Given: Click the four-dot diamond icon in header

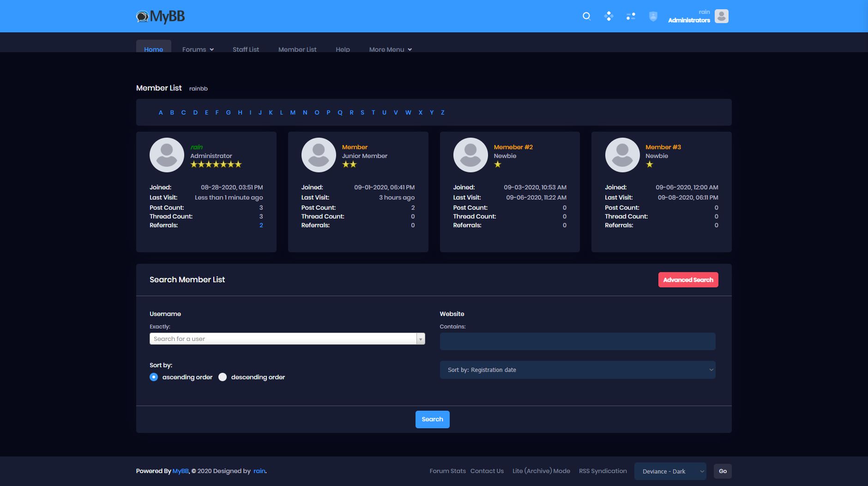Looking at the screenshot, I should [x=609, y=16].
